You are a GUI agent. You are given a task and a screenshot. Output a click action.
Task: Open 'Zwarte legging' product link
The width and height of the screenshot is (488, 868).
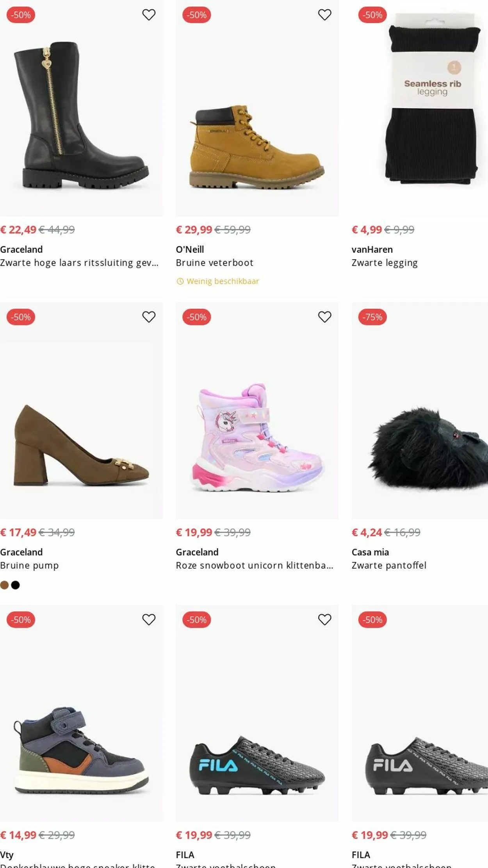click(x=385, y=263)
